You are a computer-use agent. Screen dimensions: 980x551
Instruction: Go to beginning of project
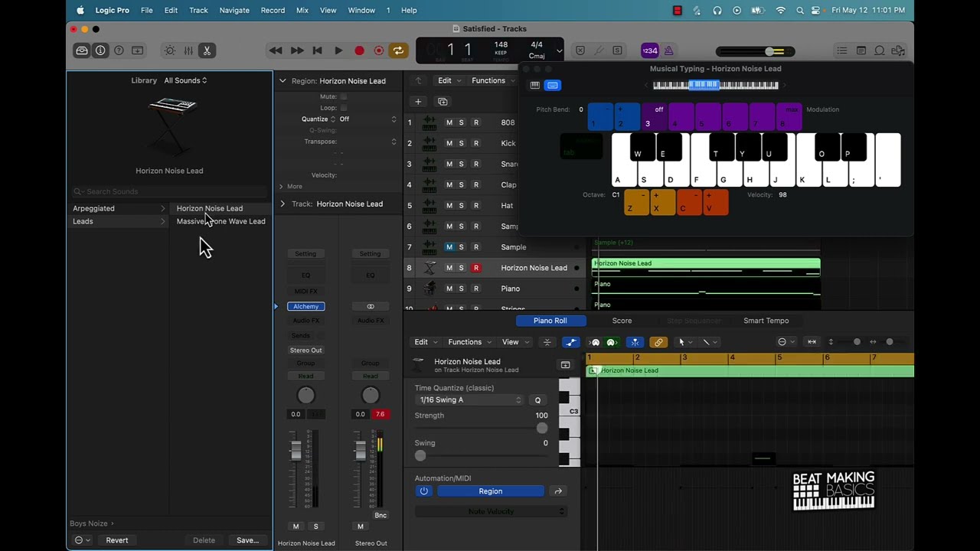[x=318, y=51]
